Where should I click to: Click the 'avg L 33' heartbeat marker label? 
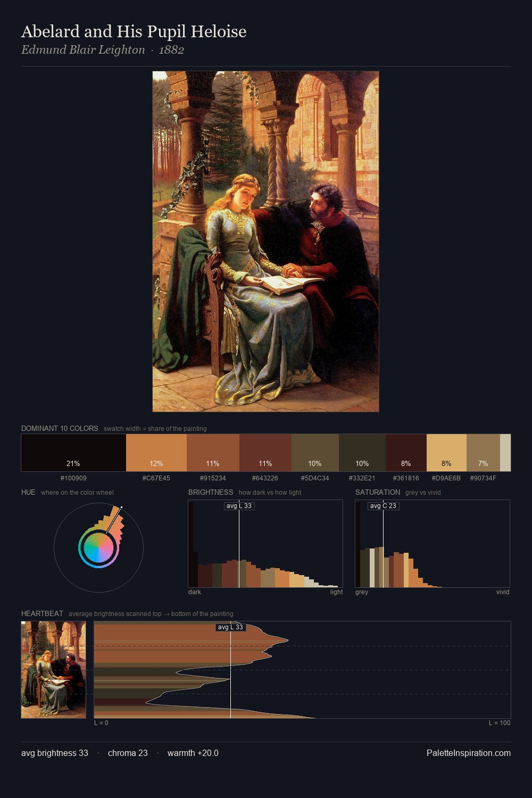[x=230, y=627]
